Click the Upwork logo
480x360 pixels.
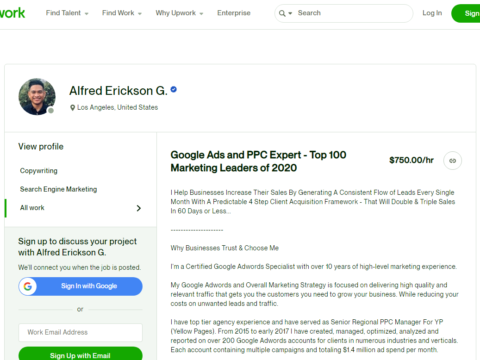[12, 13]
